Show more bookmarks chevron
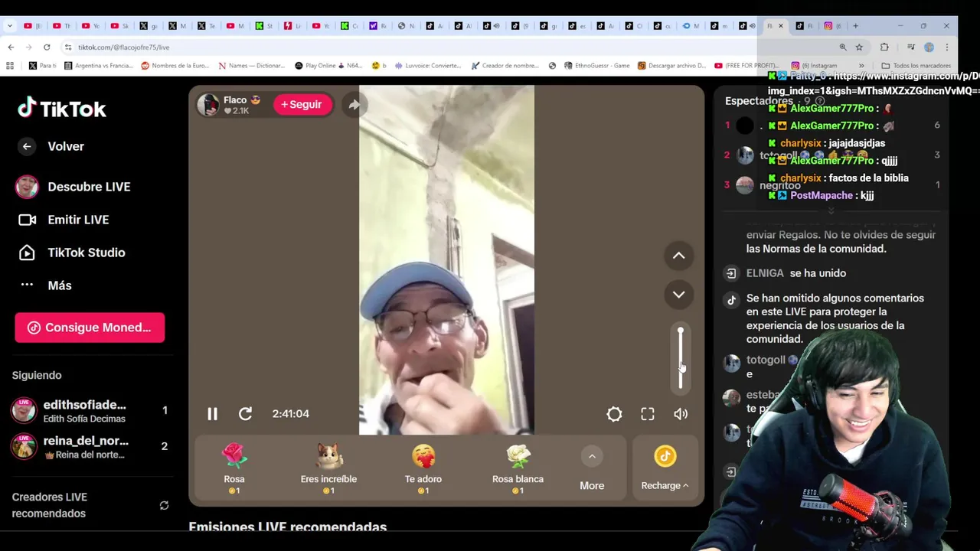This screenshot has height=551, width=980. [861, 66]
